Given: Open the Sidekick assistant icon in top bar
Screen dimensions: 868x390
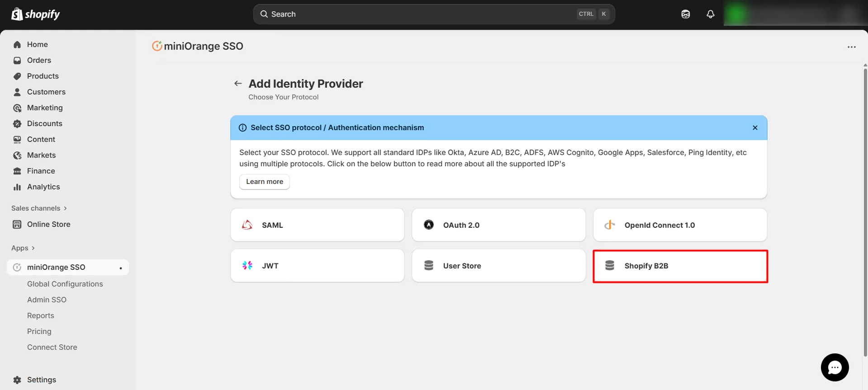Looking at the screenshot, I should click(686, 14).
